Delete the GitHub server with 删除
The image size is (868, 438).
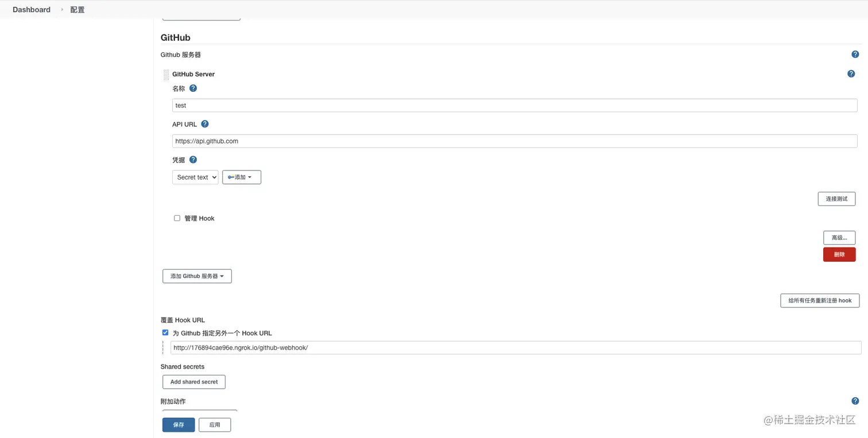pyautogui.click(x=839, y=254)
